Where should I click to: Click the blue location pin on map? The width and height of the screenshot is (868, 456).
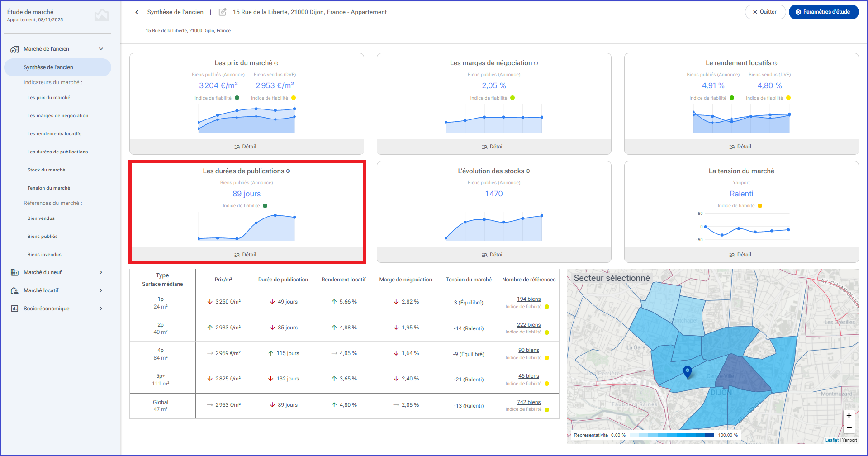688,372
